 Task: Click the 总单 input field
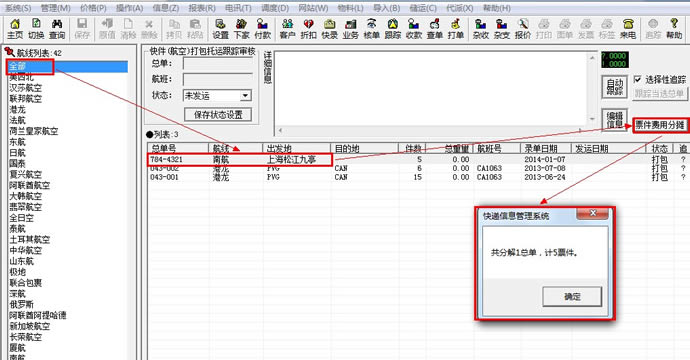[x=218, y=64]
